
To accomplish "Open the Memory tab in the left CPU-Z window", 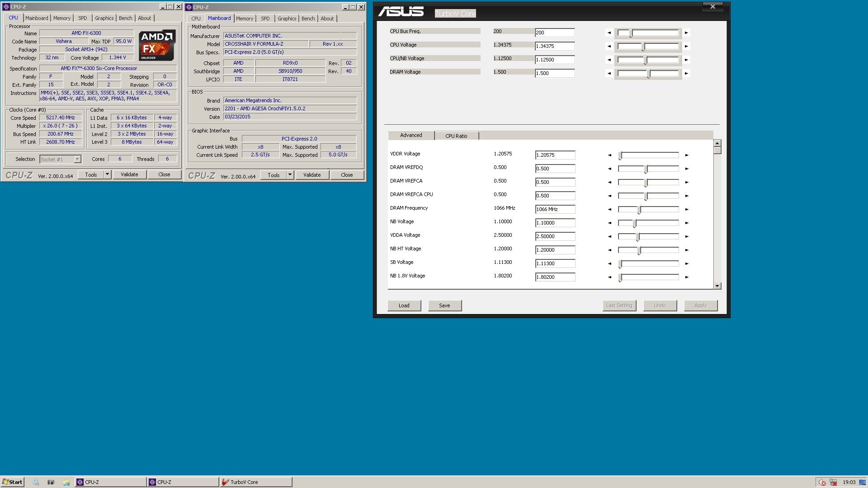I will pos(61,18).
